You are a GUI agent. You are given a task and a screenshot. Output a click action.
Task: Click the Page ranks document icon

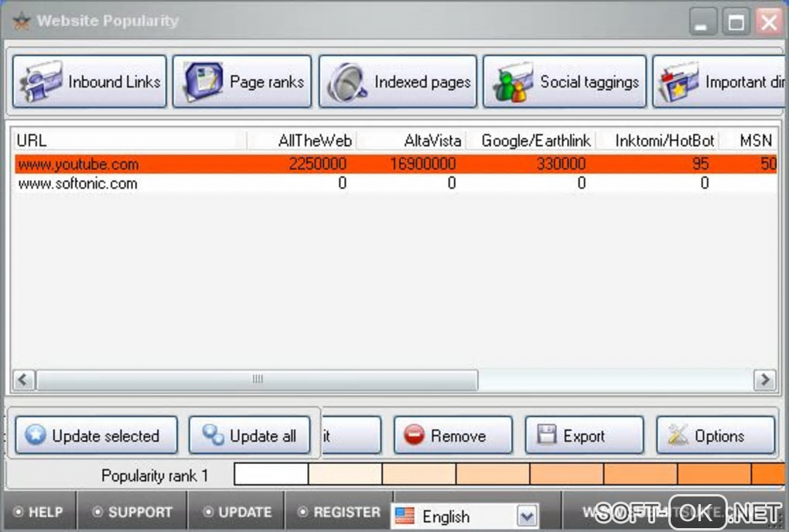click(x=203, y=81)
